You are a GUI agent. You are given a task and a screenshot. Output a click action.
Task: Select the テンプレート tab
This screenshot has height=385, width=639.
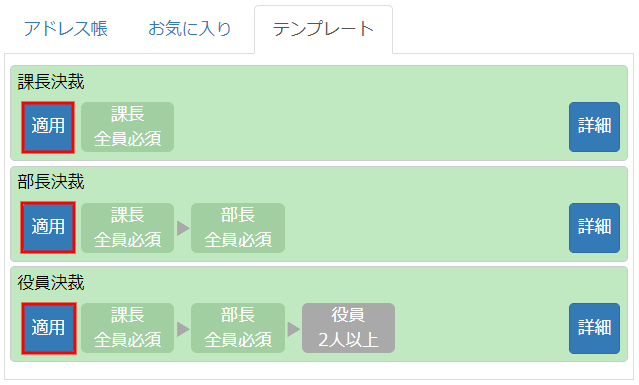[323, 29]
